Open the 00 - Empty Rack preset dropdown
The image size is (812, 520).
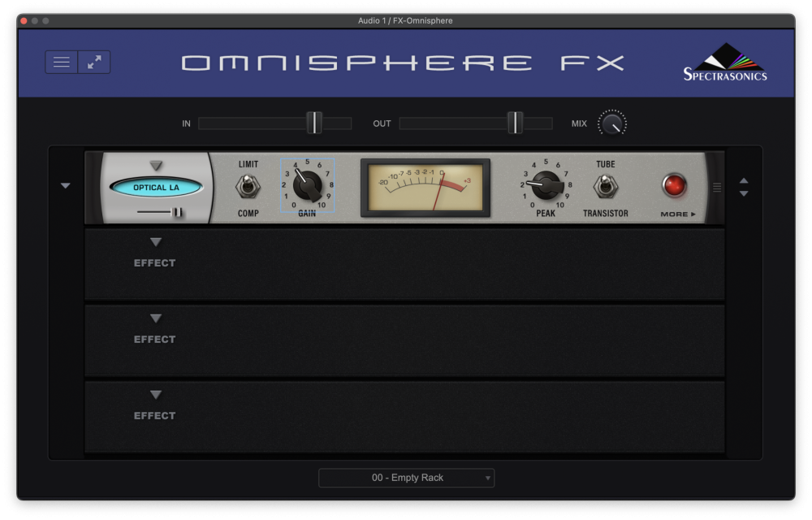point(407,478)
